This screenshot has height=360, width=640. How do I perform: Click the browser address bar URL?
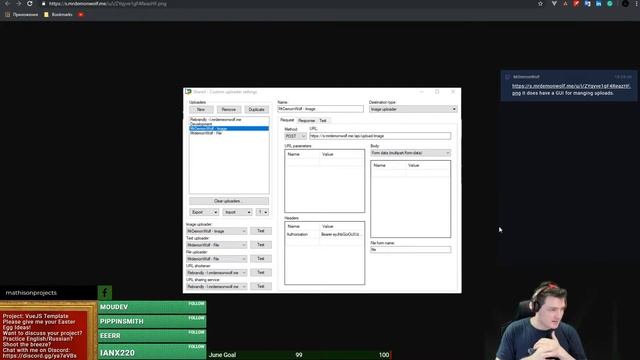(x=108, y=4)
